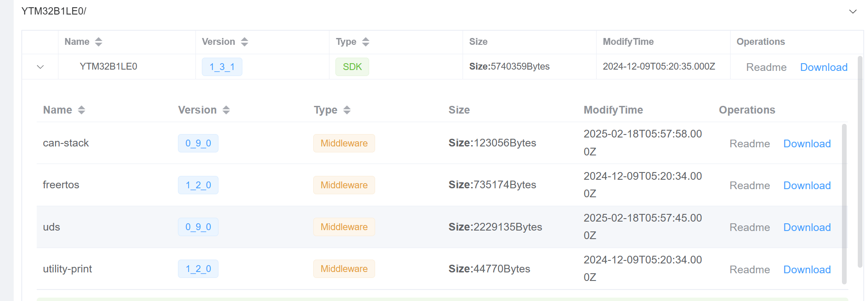Download the uds middleware
Image resolution: width=868 pixels, height=301 pixels.
coord(807,228)
